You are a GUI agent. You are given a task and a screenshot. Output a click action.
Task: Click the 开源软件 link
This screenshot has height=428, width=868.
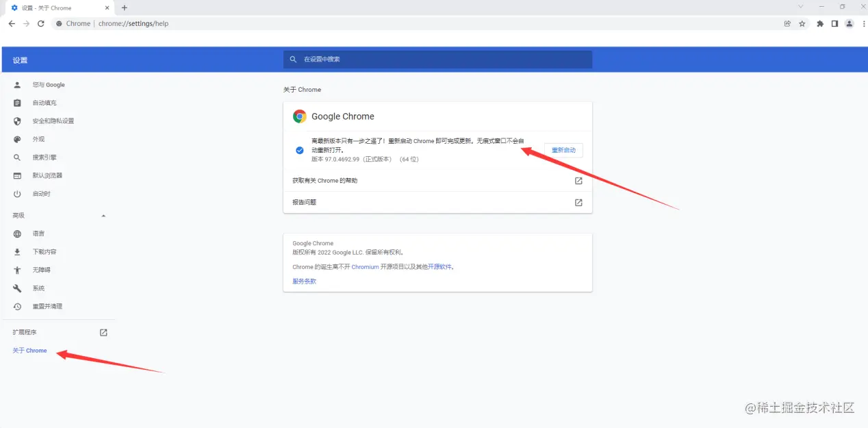click(440, 267)
